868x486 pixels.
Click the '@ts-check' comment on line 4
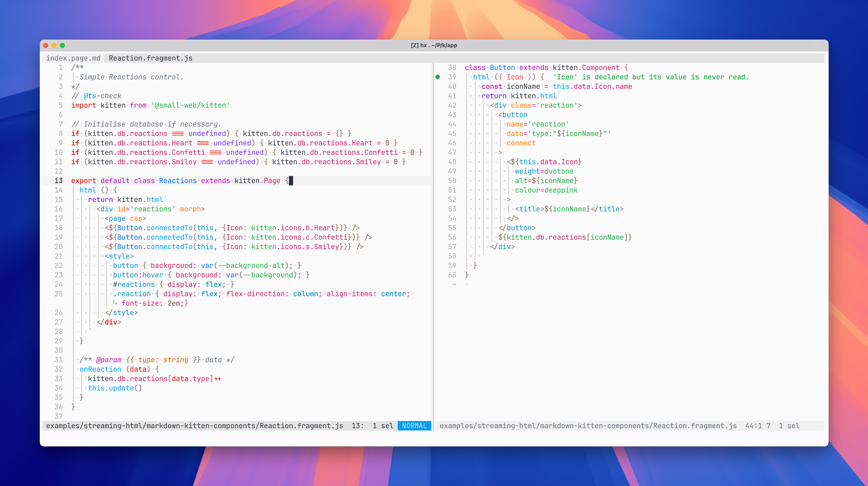pyautogui.click(x=102, y=96)
